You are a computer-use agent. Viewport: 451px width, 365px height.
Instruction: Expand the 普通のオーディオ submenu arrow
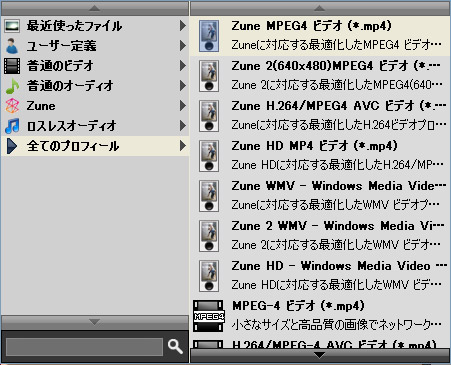coord(183,86)
